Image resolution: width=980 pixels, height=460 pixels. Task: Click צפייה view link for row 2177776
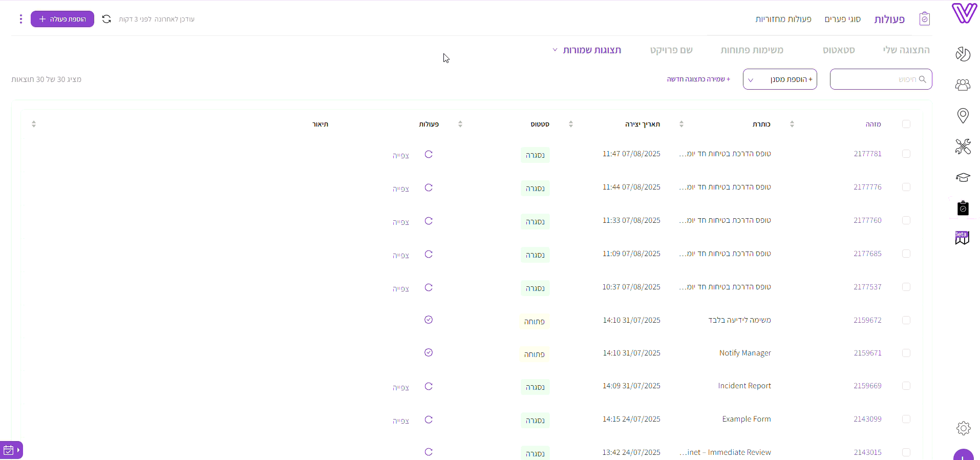[401, 189]
